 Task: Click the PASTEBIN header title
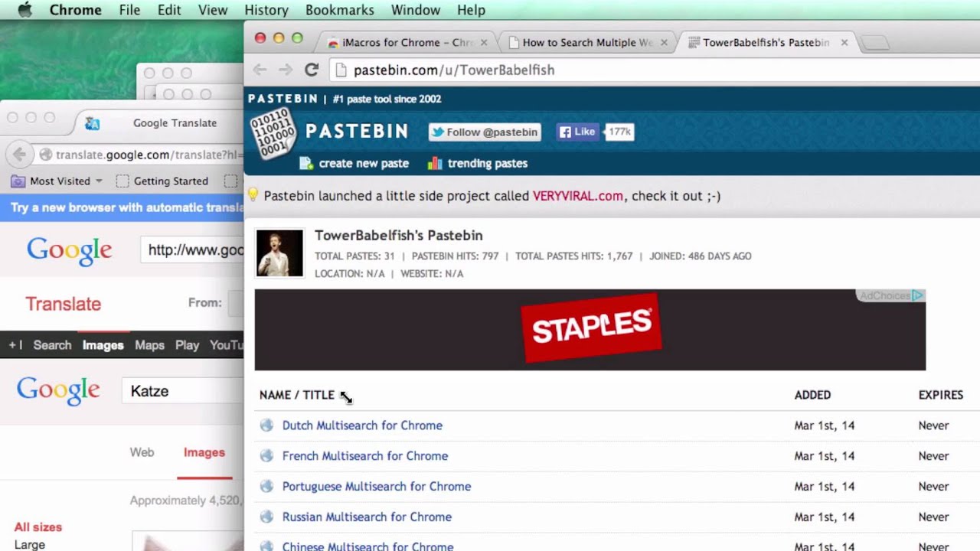pyautogui.click(x=357, y=131)
